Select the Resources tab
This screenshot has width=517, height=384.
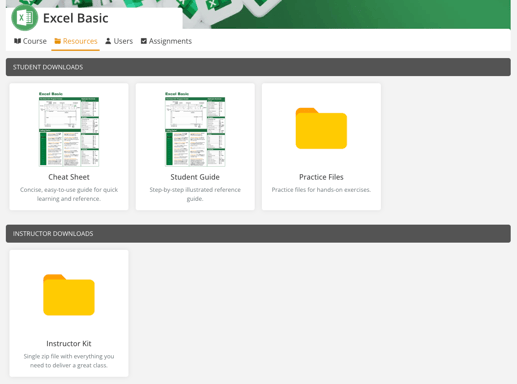coord(76,41)
